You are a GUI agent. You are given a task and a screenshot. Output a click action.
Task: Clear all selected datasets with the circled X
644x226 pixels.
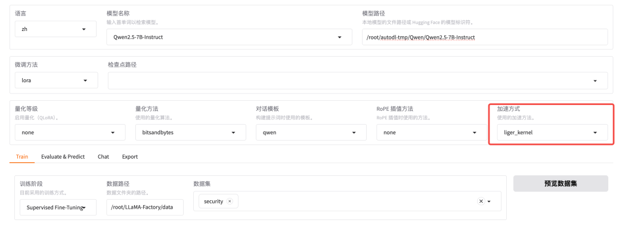click(481, 202)
